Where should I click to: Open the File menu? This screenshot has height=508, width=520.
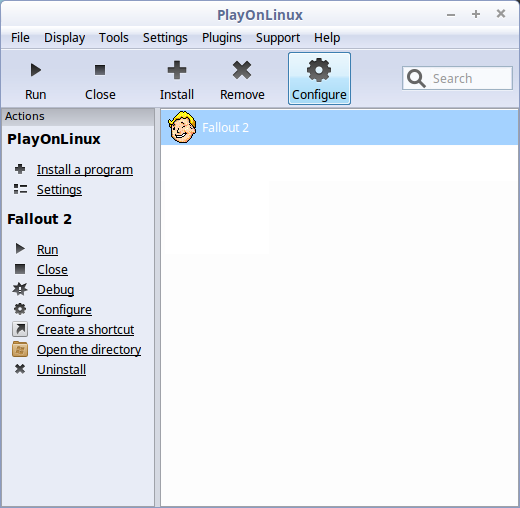[x=20, y=37]
